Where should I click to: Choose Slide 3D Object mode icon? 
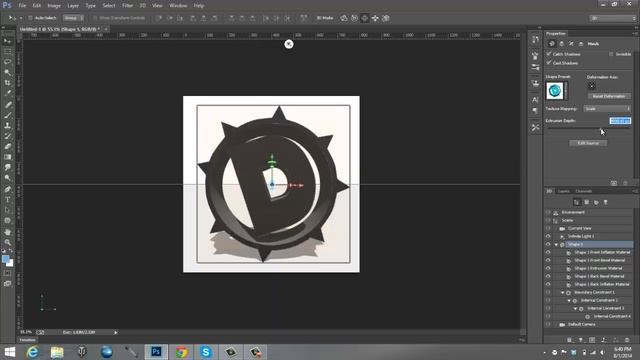click(375, 18)
